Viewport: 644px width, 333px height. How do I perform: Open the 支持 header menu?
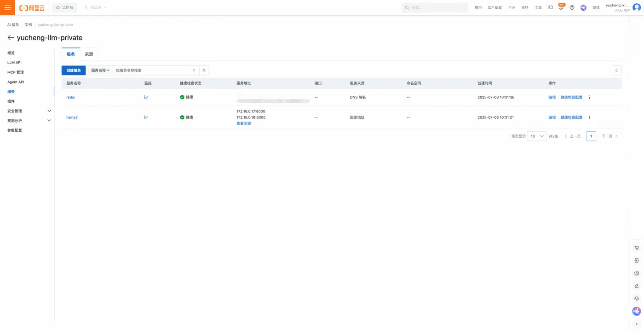(525, 8)
